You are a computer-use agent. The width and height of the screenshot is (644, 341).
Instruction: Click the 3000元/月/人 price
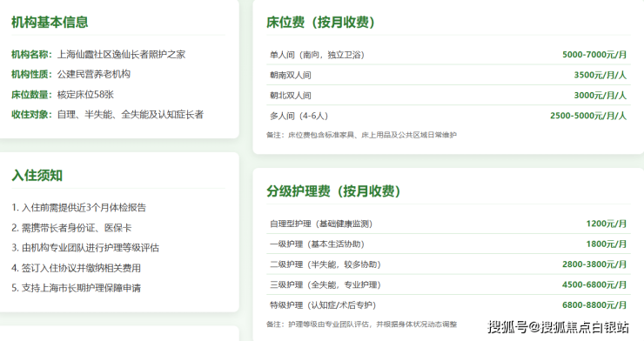[x=600, y=95]
